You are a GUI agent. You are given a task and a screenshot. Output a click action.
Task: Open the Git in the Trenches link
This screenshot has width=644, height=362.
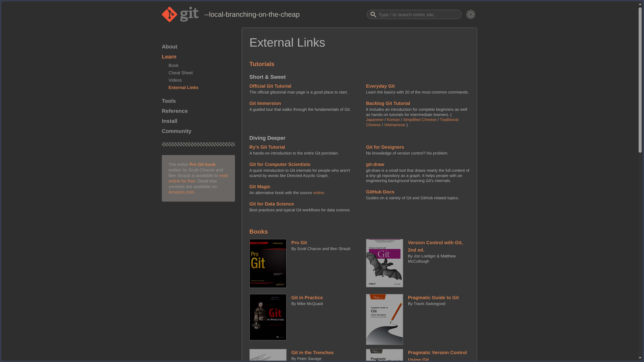pyautogui.click(x=312, y=352)
